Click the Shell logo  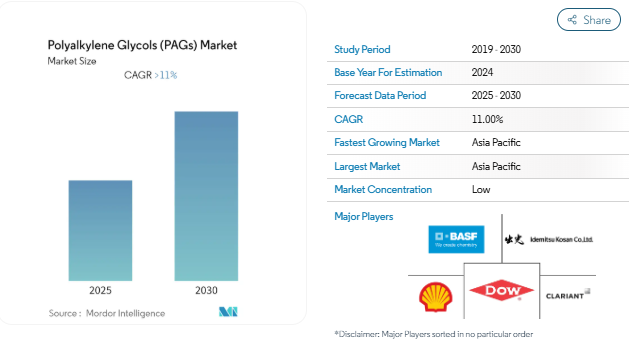[x=435, y=297]
